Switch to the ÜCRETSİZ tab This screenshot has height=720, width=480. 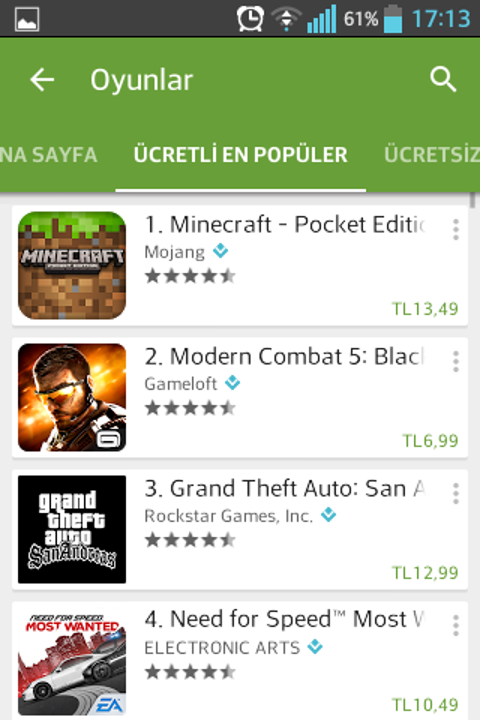(432, 155)
